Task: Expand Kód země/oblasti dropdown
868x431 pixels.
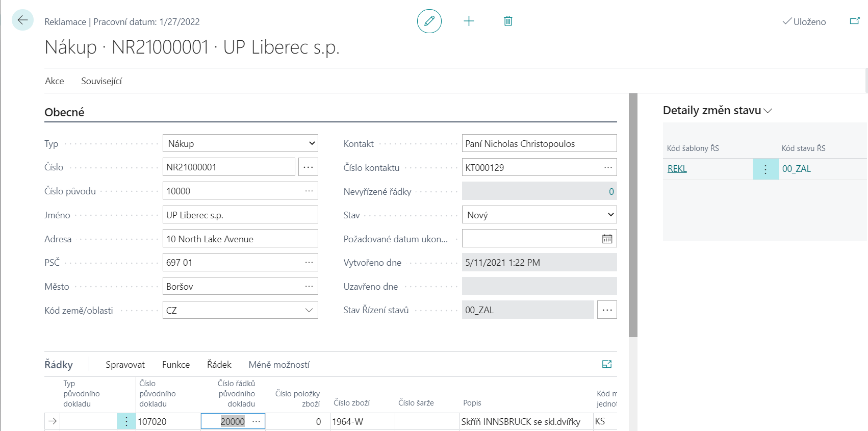Action: click(309, 310)
